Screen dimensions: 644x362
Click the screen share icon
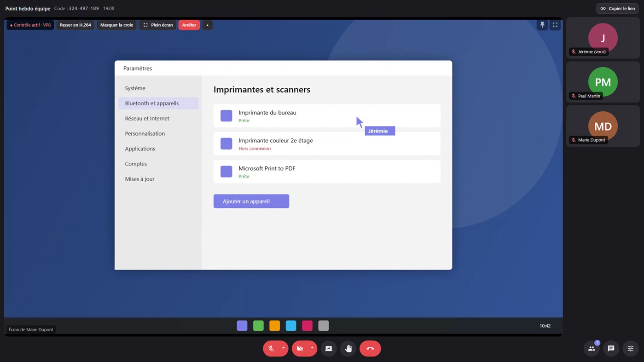[329, 349]
